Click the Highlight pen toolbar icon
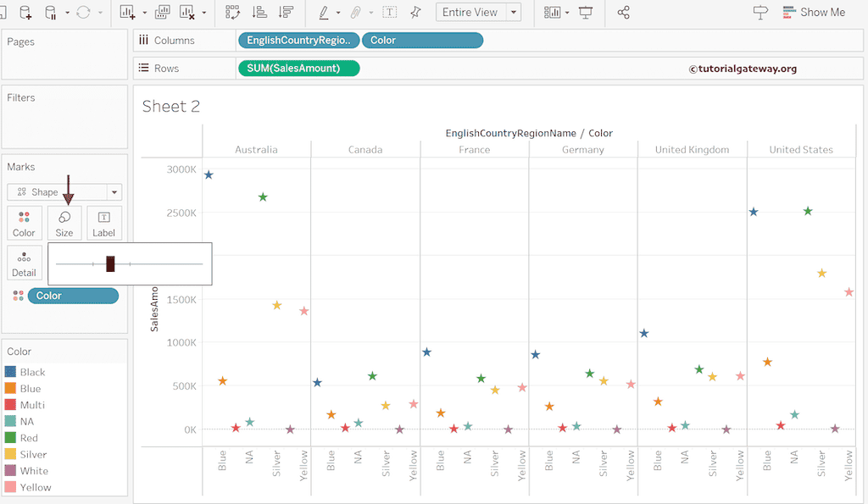Image resolution: width=868 pixels, height=504 pixels. click(x=325, y=12)
